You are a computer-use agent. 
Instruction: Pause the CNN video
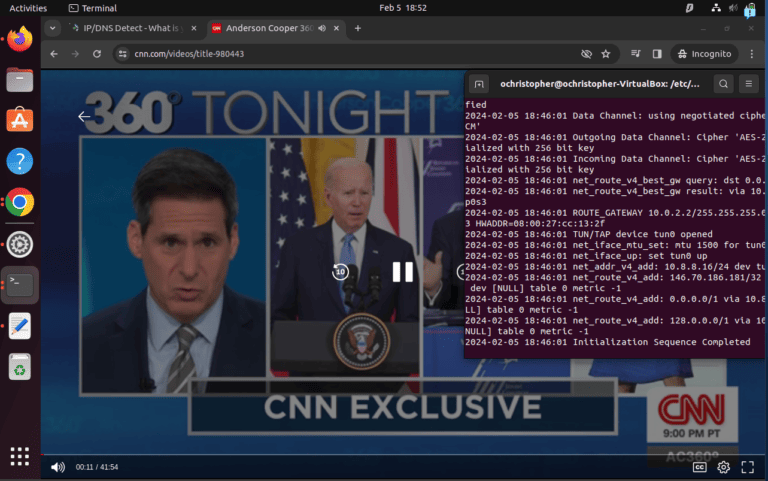[403, 272]
